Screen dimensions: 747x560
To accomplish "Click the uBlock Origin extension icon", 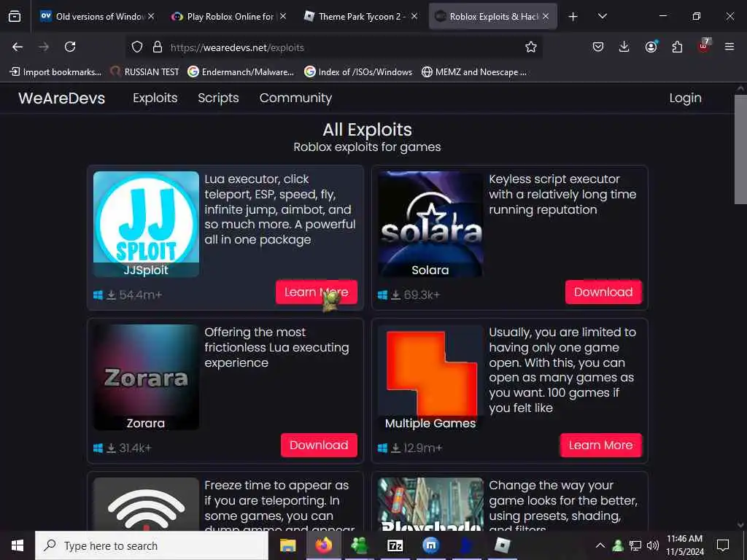I will pyautogui.click(x=704, y=46).
